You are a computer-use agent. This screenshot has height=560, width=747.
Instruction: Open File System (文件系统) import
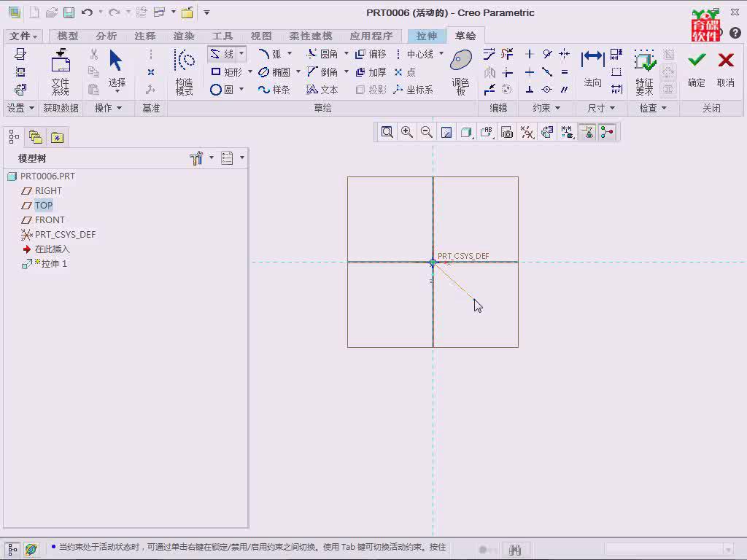tap(61, 72)
